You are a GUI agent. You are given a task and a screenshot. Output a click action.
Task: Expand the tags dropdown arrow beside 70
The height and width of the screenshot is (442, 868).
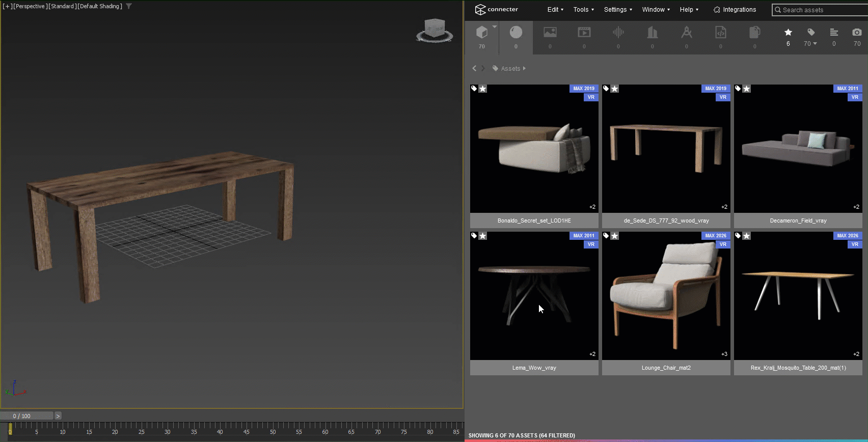click(815, 44)
